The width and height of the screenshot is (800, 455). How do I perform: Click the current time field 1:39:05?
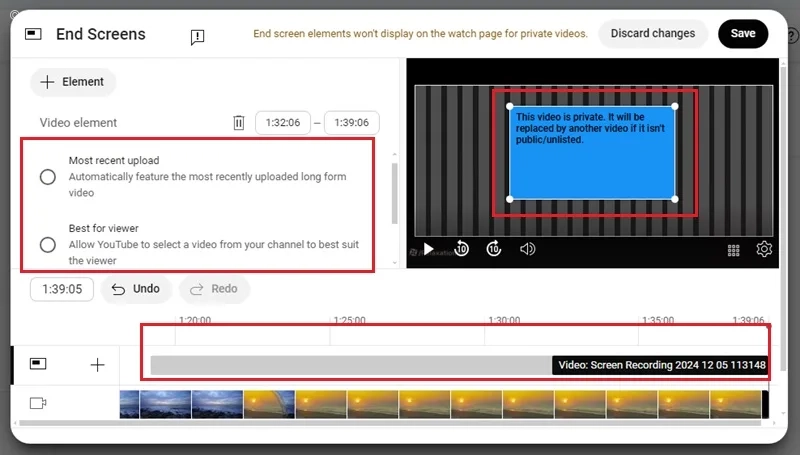coord(62,289)
